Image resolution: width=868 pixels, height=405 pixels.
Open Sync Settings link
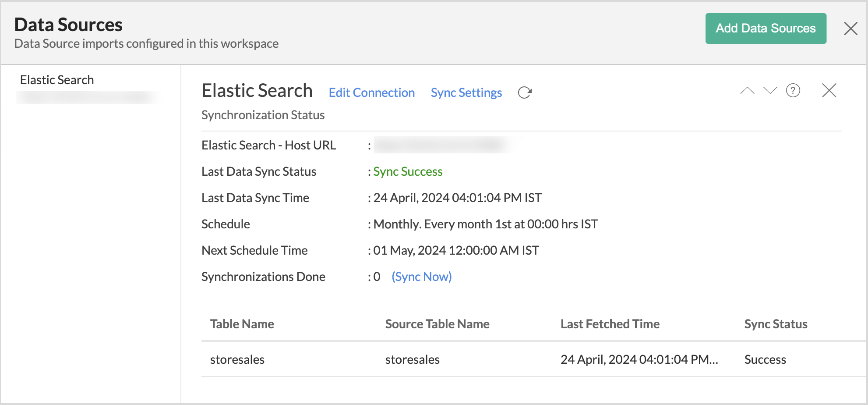[x=466, y=92]
